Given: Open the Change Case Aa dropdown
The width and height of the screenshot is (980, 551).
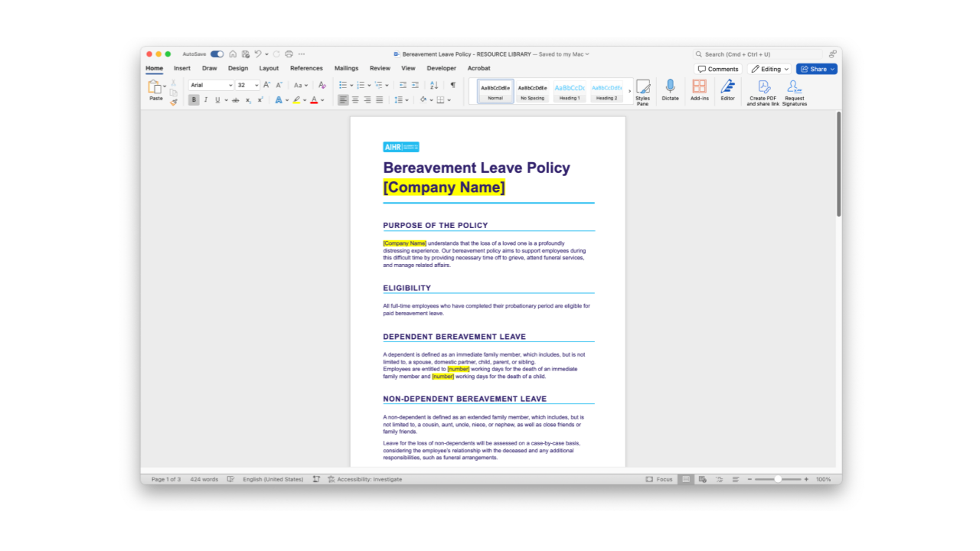Looking at the screenshot, I should tap(301, 85).
